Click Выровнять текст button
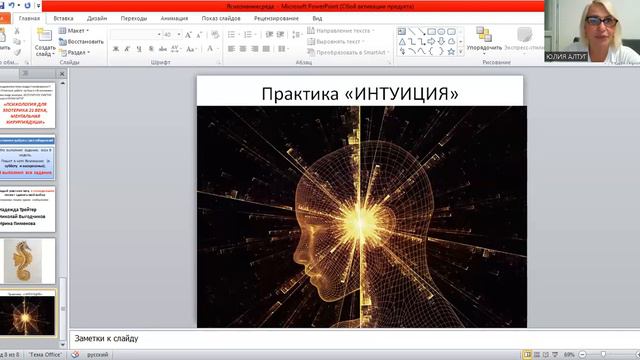The height and width of the screenshot is (360, 640). tap(336, 42)
